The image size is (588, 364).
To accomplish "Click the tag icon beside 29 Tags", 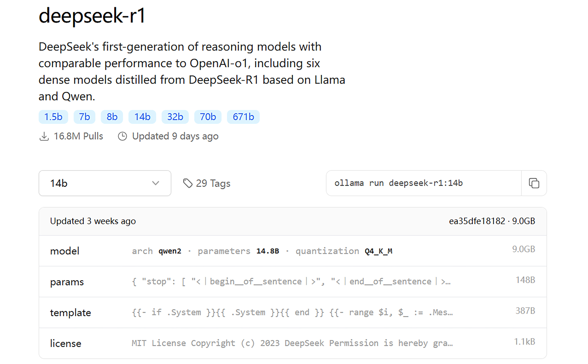I will pyautogui.click(x=188, y=183).
